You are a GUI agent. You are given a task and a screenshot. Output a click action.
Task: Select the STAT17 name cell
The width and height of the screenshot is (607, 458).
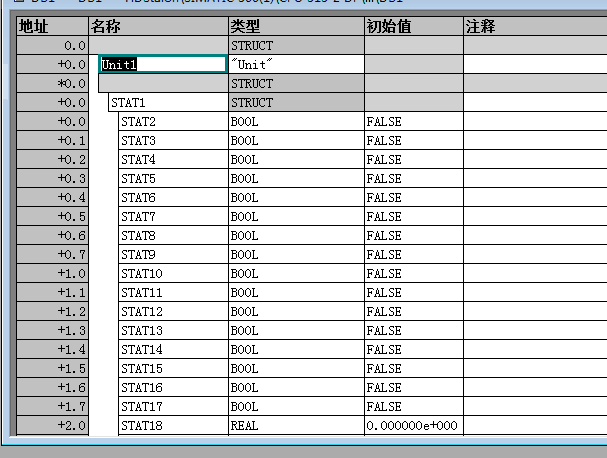click(173, 406)
